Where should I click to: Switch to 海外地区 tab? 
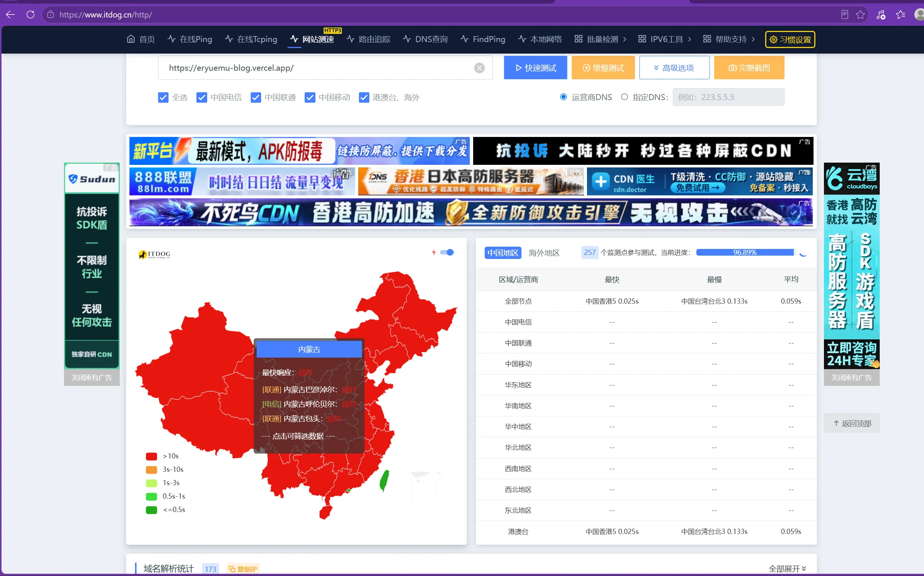pos(544,253)
